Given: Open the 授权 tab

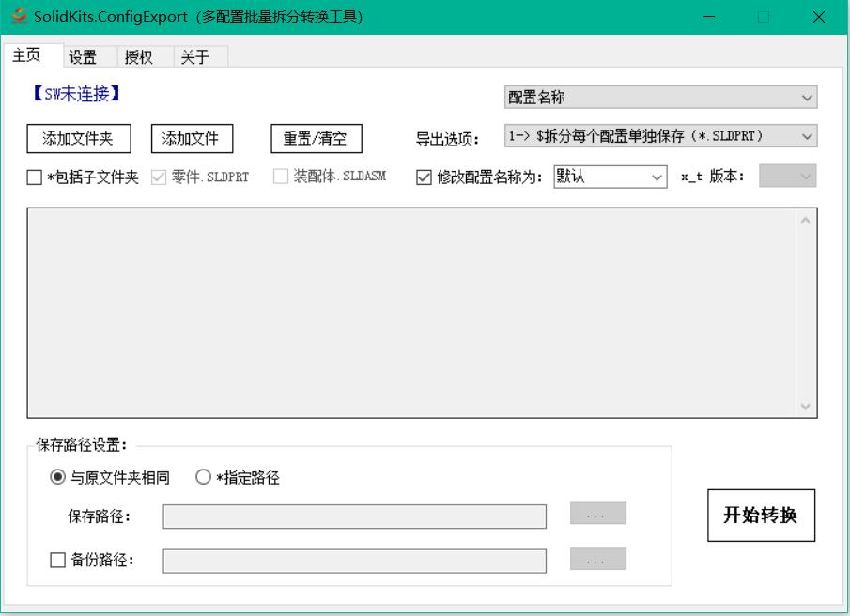Looking at the screenshot, I should tap(139, 57).
